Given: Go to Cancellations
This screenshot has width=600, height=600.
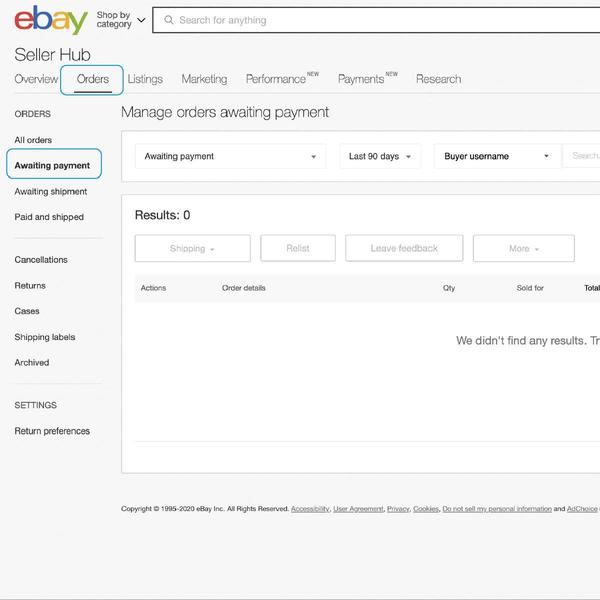Looking at the screenshot, I should tap(41, 260).
